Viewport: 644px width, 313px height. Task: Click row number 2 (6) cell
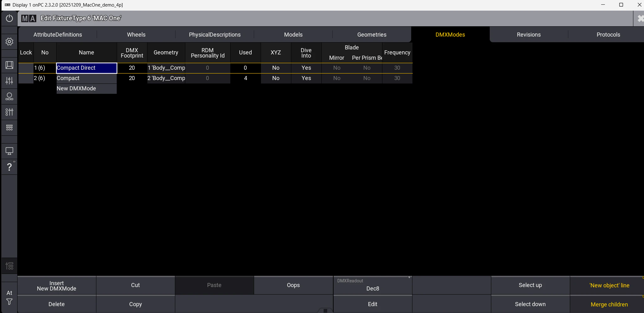coord(45,78)
